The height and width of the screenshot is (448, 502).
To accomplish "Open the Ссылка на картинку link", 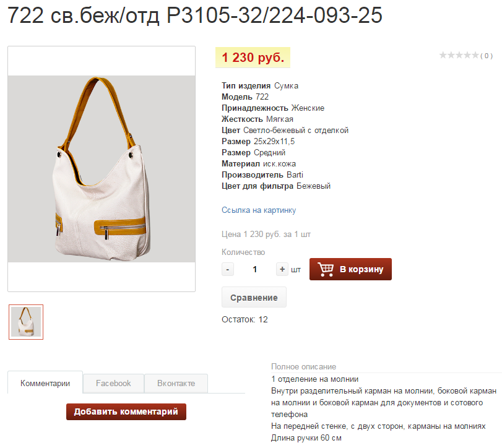I will click(259, 210).
